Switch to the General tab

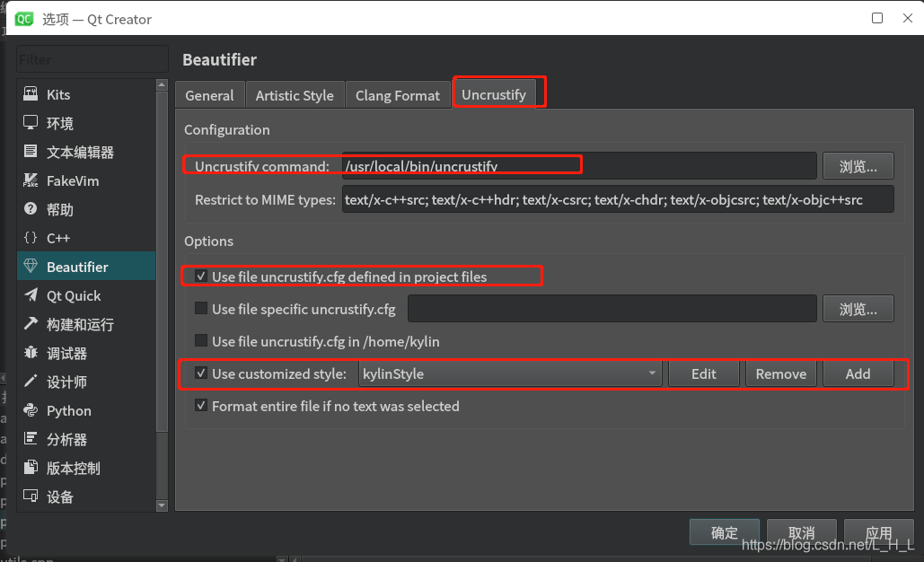(209, 95)
